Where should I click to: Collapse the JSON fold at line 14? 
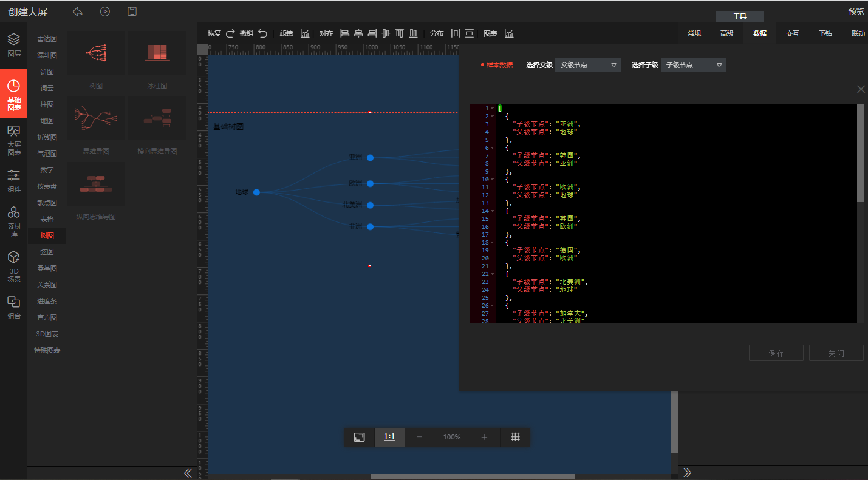pyautogui.click(x=492, y=211)
